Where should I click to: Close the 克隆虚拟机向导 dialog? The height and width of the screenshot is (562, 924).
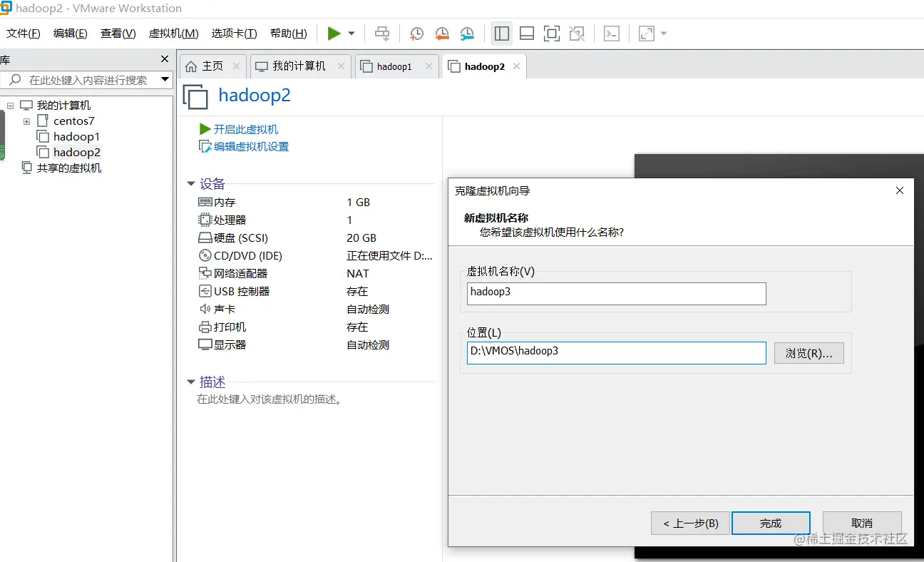click(x=900, y=190)
